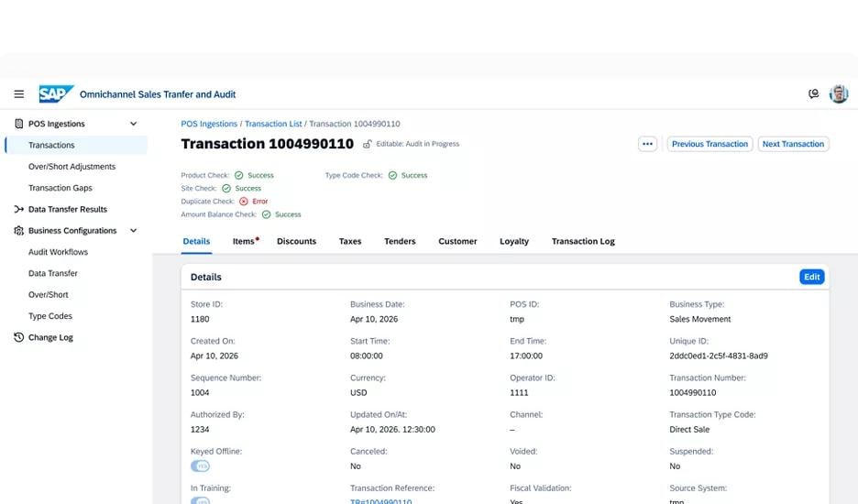This screenshot has width=858, height=504.
Task: Collapse the POS Ingestions section chevron
Action: tap(134, 124)
